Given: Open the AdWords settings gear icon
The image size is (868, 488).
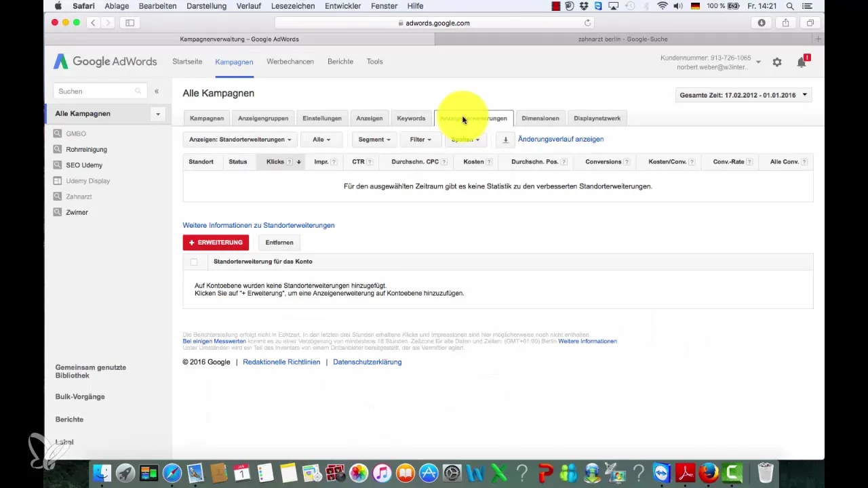Looking at the screenshot, I should 777,62.
